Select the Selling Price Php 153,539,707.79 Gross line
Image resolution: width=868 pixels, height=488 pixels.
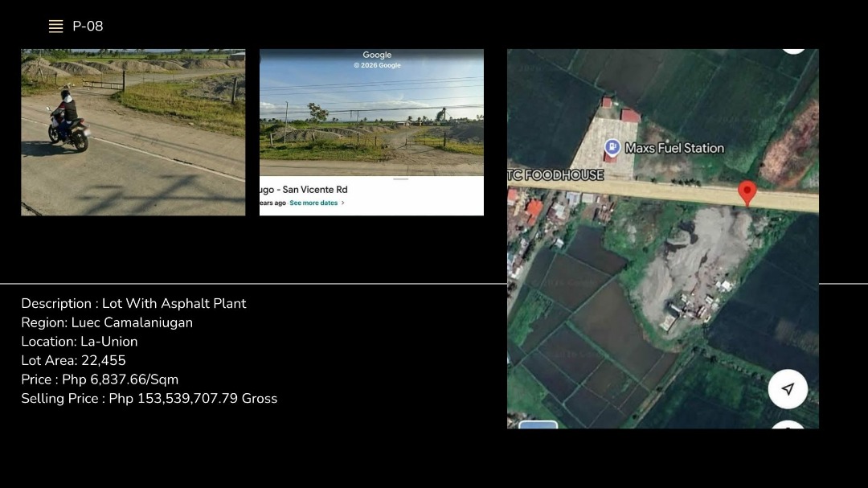point(149,398)
